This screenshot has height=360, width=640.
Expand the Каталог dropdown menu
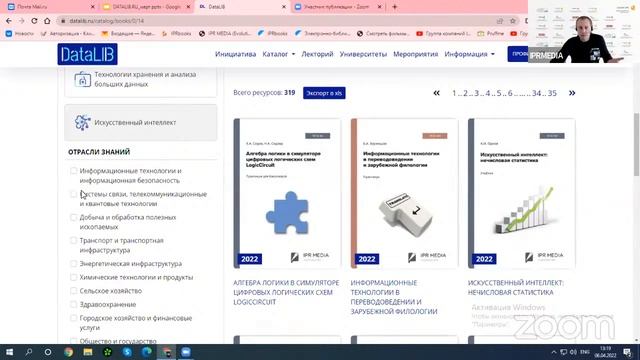coord(279,54)
